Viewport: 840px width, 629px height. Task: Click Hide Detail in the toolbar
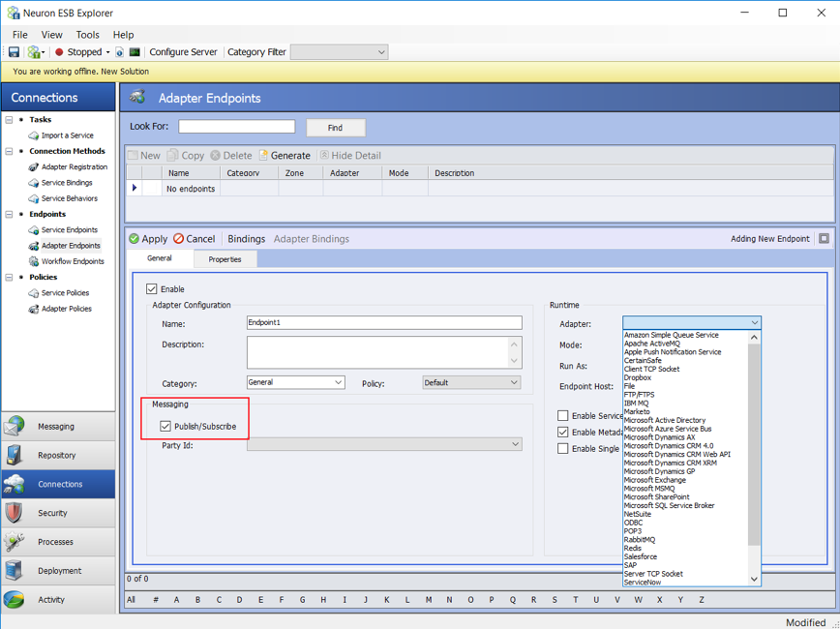(x=351, y=156)
